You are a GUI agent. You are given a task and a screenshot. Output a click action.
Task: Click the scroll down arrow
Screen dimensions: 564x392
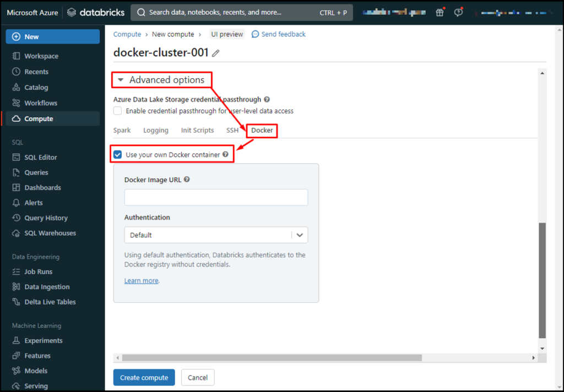pyautogui.click(x=542, y=349)
